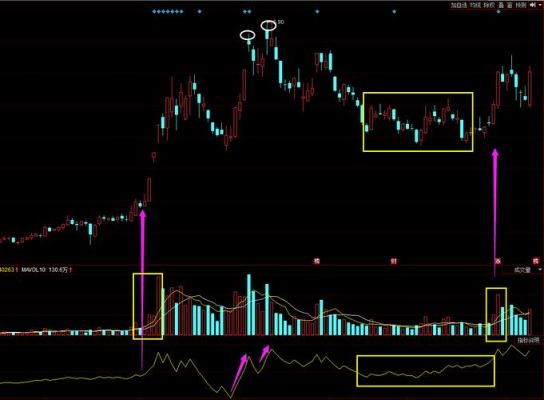Click the red event marker below the right magenta arrow

click(x=498, y=261)
